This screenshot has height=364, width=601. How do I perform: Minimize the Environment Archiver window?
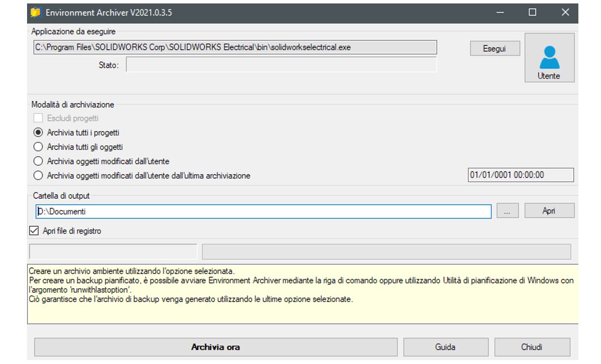click(x=500, y=13)
